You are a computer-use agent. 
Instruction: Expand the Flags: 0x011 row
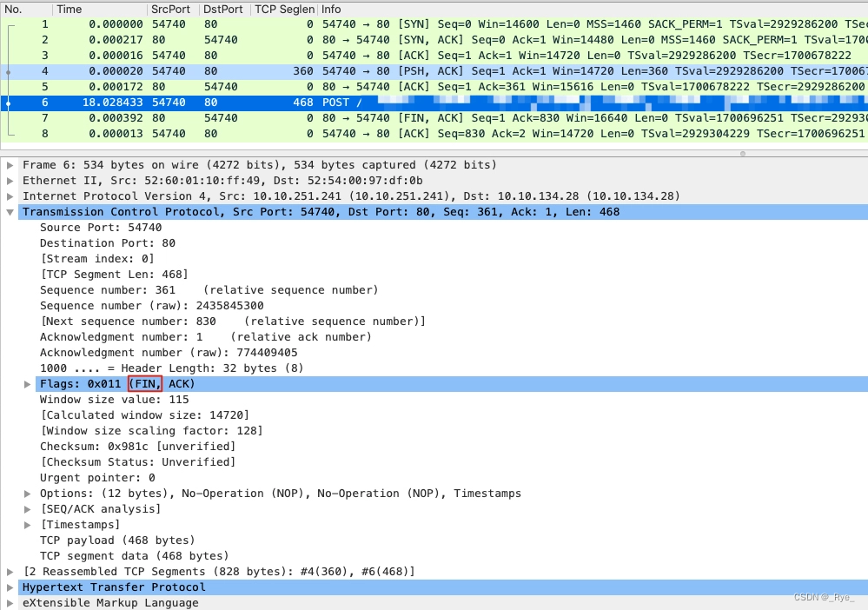click(x=27, y=384)
